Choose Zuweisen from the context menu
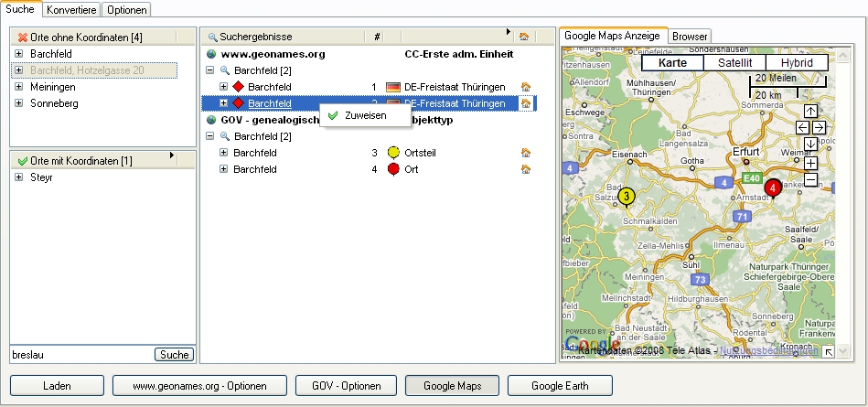The width and height of the screenshot is (868, 407). coord(365,116)
